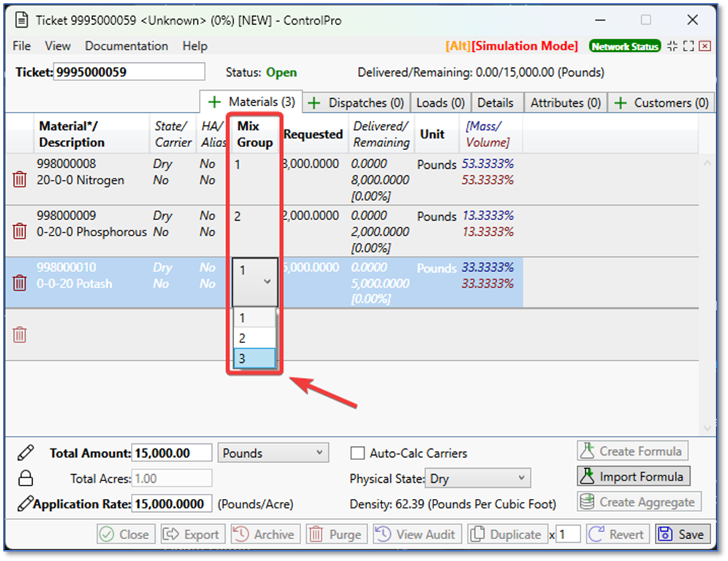Save the ticket with the Save button
The image size is (728, 561).
[683, 535]
